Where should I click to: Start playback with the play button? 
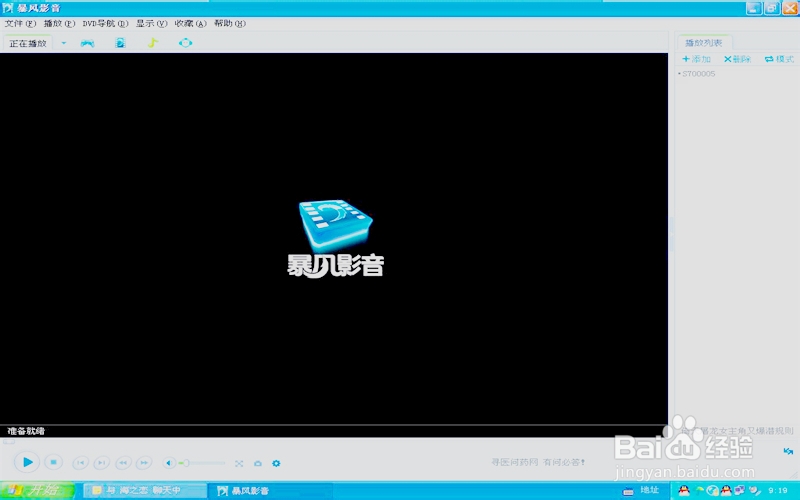pos(27,462)
